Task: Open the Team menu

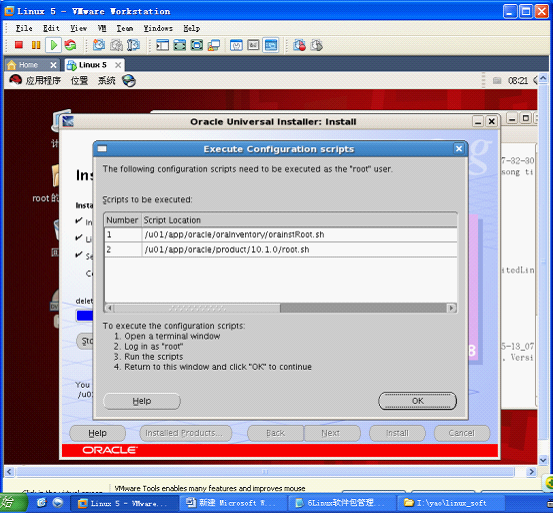Action: pyautogui.click(x=125, y=28)
